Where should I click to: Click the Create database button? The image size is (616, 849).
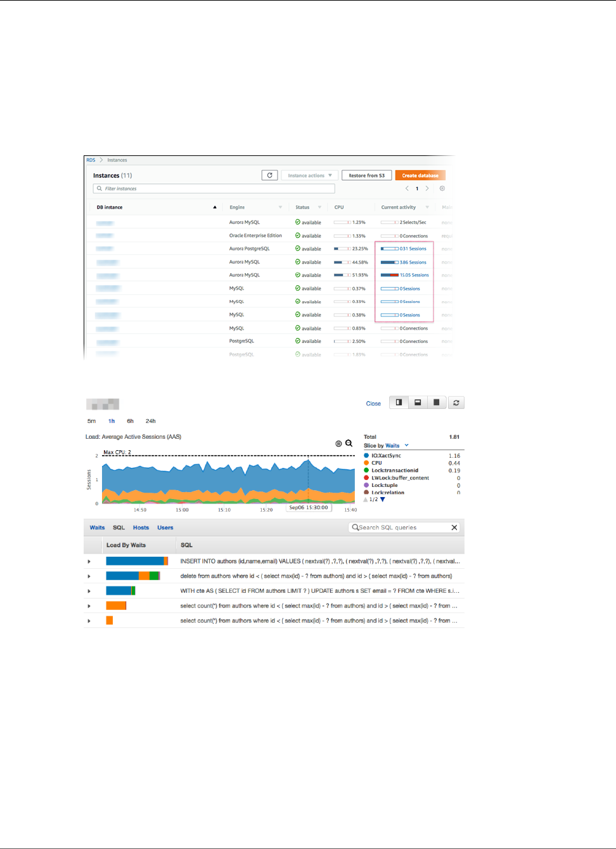(x=420, y=176)
